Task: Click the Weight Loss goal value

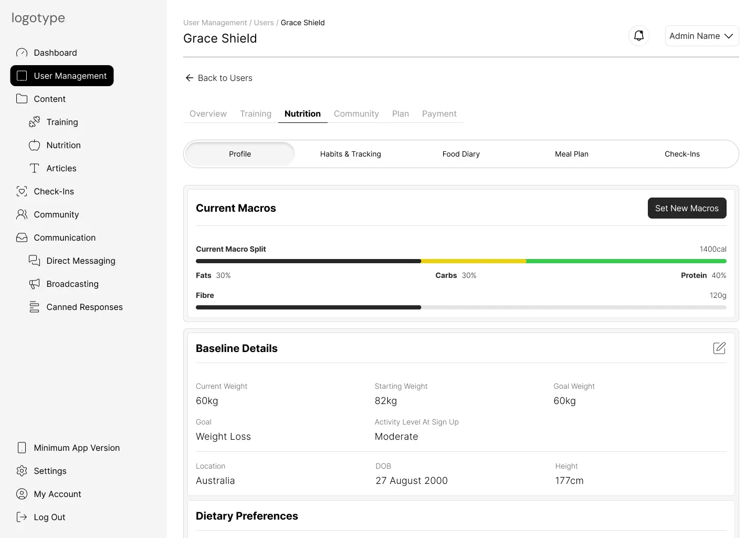Action: [223, 437]
